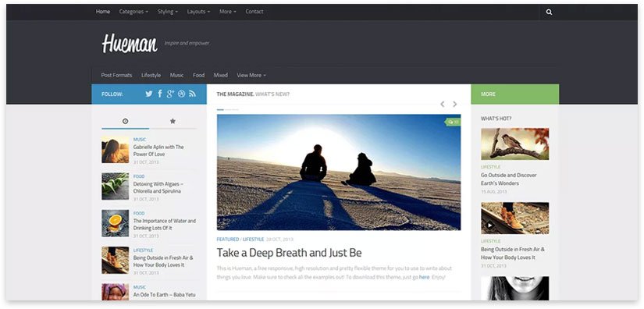Click the Gabrielle Aplin post thumbnail
The height and width of the screenshot is (309, 644).
coord(116,150)
